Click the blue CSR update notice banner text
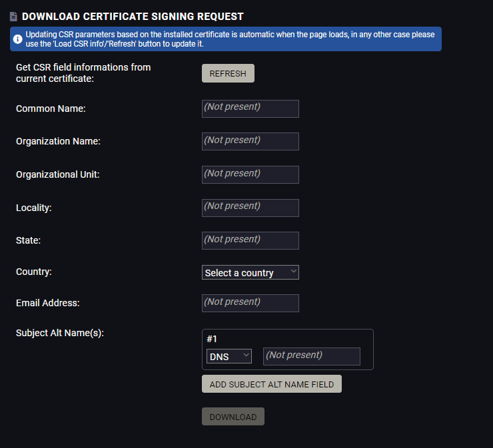This screenshot has width=493, height=448. coord(230,39)
